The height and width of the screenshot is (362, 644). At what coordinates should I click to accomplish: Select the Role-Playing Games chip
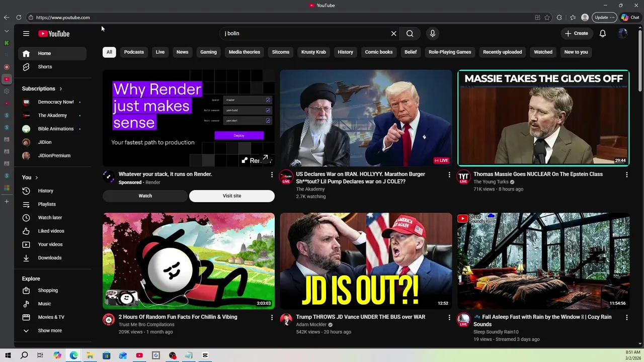tap(450, 52)
